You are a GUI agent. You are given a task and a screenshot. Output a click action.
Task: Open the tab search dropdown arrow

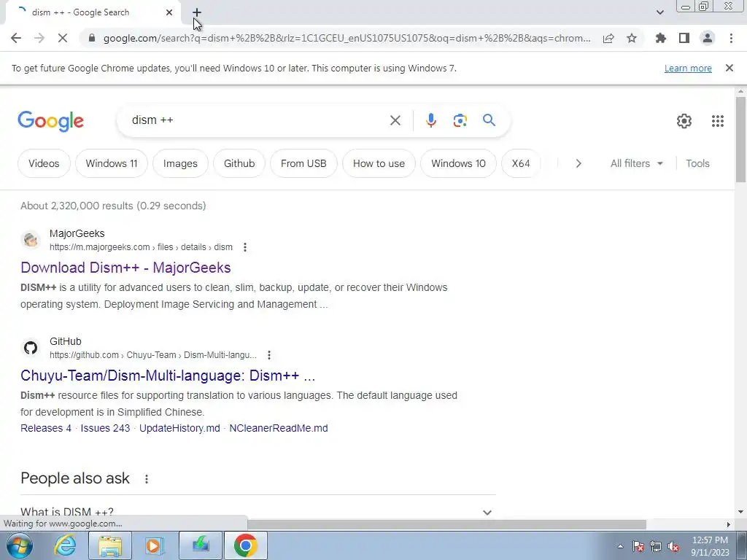coord(659,12)
